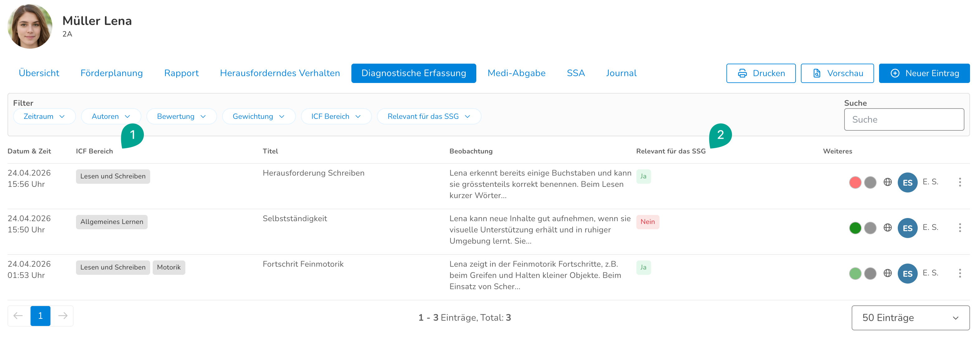Screen dimensions: 980x345
Task: Open three-dot menu for Selbstständigkeit entry
Action: point(960,228)
